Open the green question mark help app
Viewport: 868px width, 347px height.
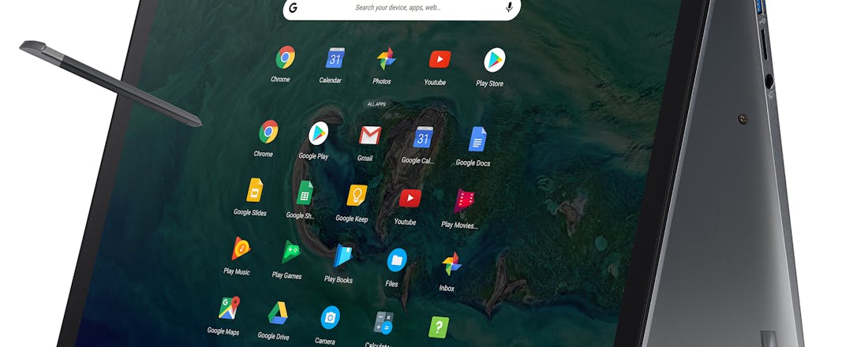[x=438, y=326]
